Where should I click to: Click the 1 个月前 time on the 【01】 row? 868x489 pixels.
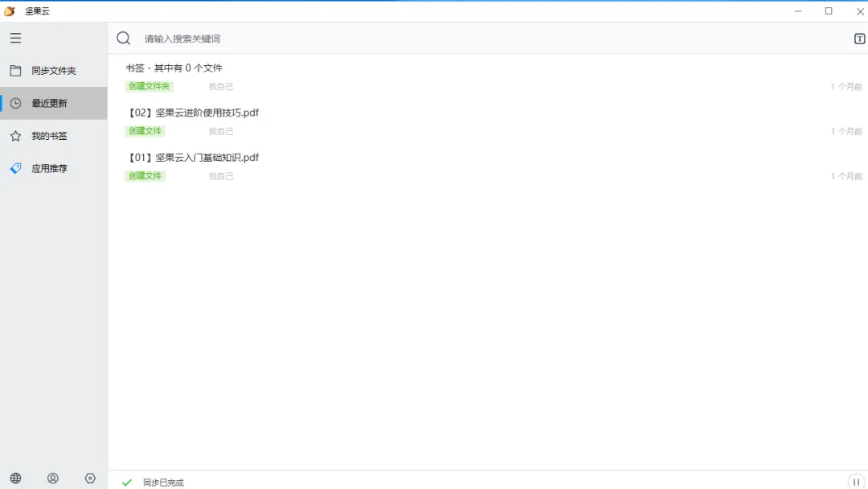click(846, 176)
